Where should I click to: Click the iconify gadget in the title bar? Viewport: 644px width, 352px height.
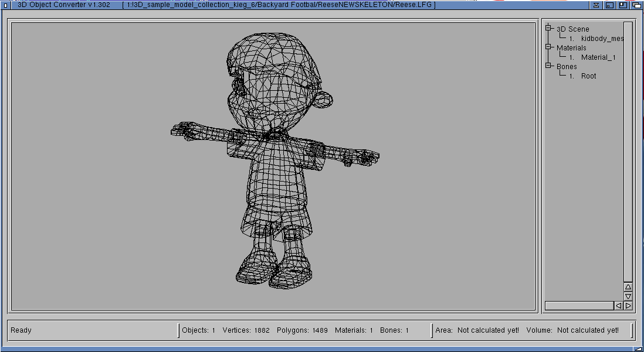(x=596, y=5)
